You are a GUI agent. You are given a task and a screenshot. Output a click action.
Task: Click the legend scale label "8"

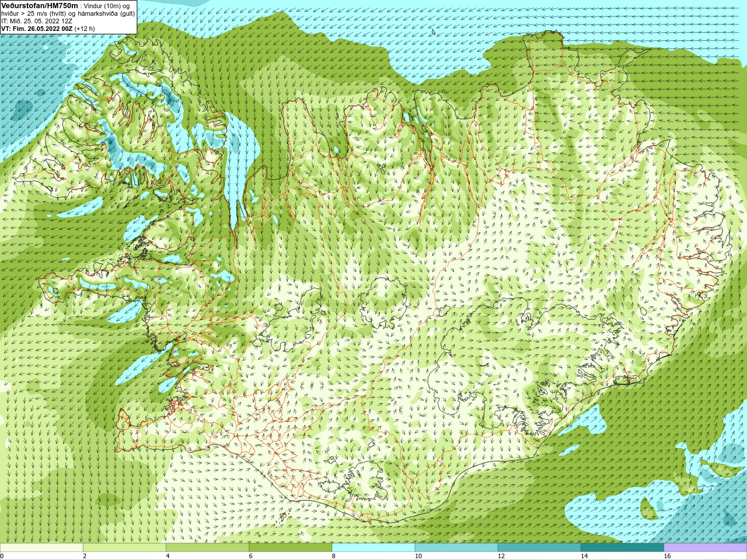coord(334,556)
